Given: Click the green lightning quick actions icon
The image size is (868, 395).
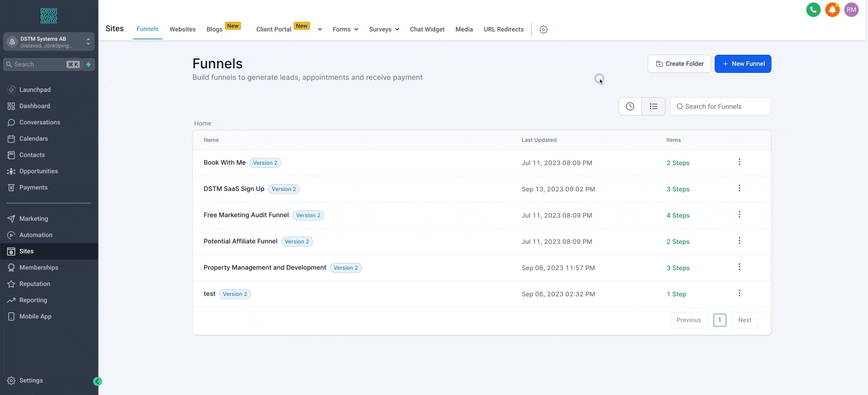Looking at the screenshot, I should pos(89,64).
